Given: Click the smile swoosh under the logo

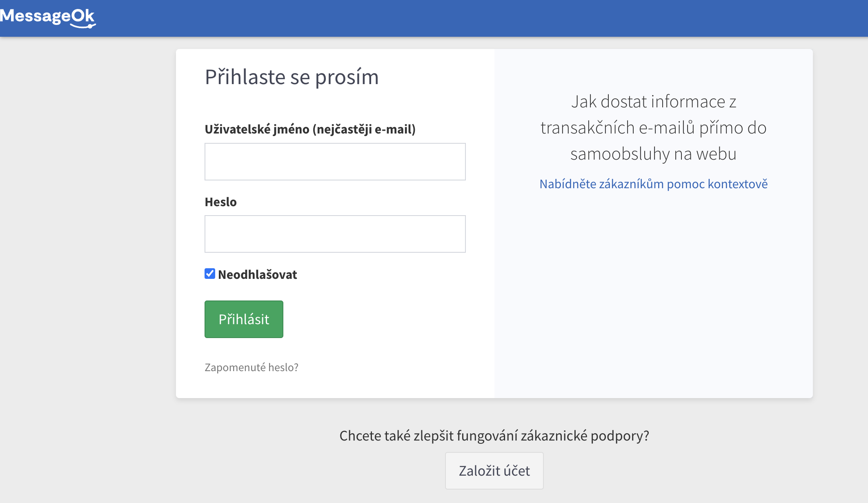Looking at the screenshot, I should click(x=83, y=26).
